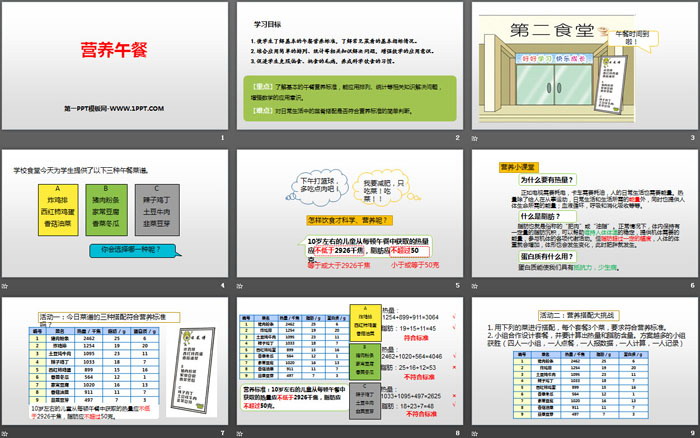Select the 第二食堂 canteen slide thumbnail
This screenshot has height=438, width=700.
click(x=585, y=66)
